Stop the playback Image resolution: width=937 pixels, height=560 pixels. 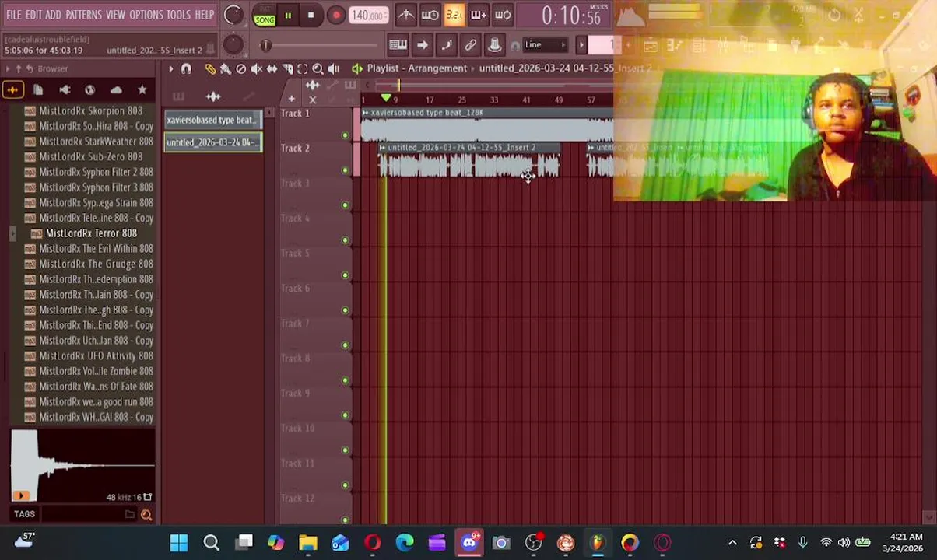[x=311, y=15]
